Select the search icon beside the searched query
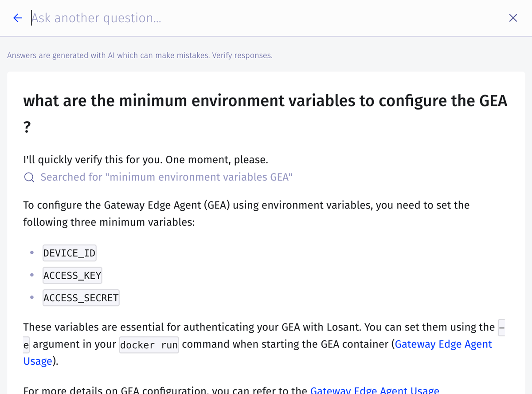 28,177
